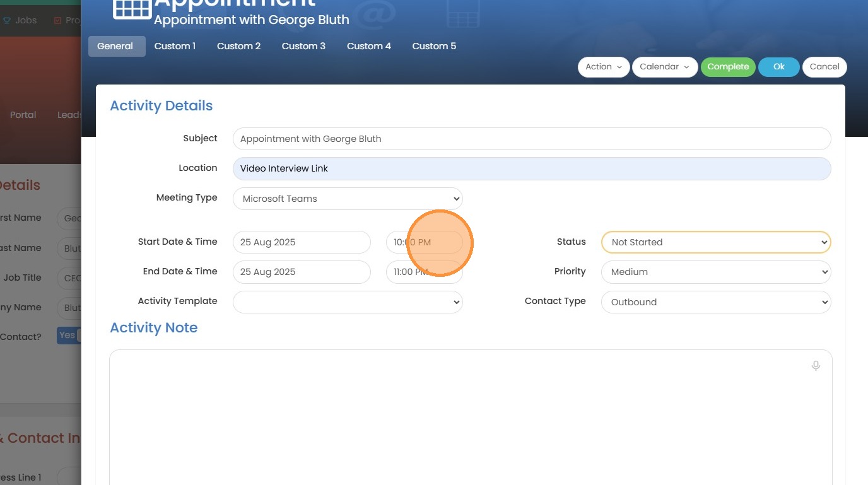Open the Jobs menu in the background page

click(x=20, y=20)
